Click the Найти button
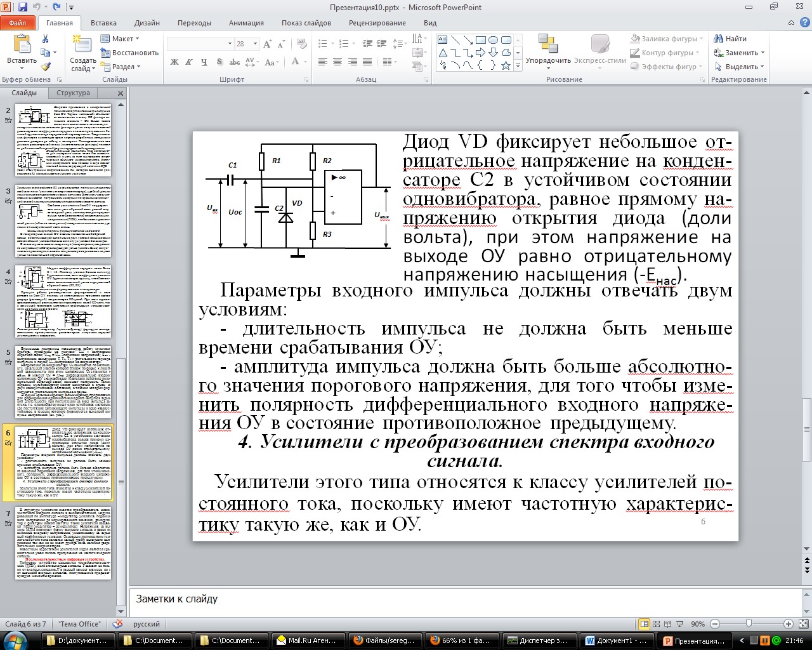This screenshot has width=812, height=650. [731, 39]
